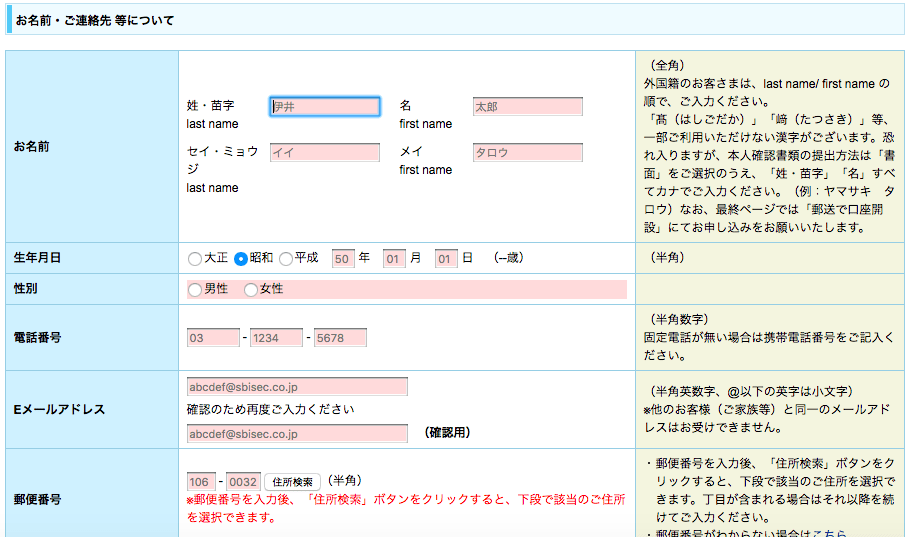The width and height of the screenshot is (905, 537).
Task: Focus the メイ katakana first name field
Action: pos(528,152)
